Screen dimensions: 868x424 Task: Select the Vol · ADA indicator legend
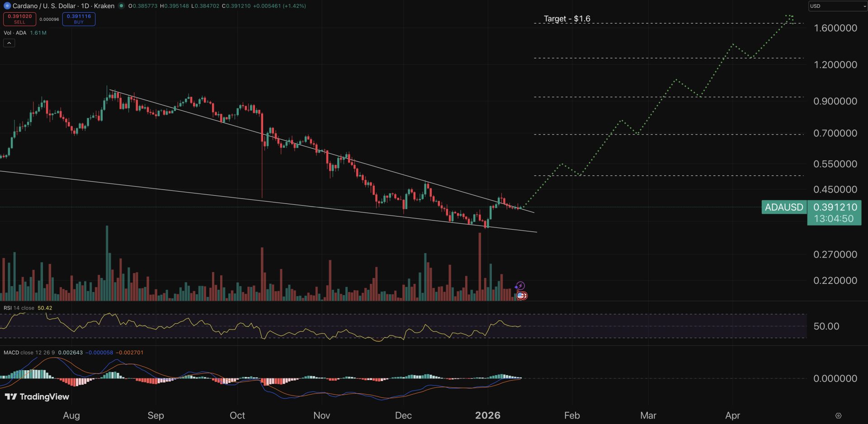click(15, 33)
